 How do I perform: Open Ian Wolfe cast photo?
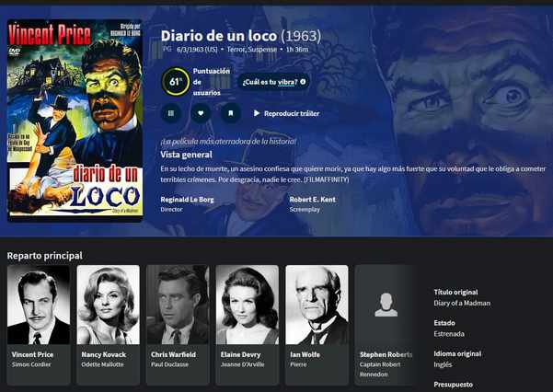click(x=317, y=305)
